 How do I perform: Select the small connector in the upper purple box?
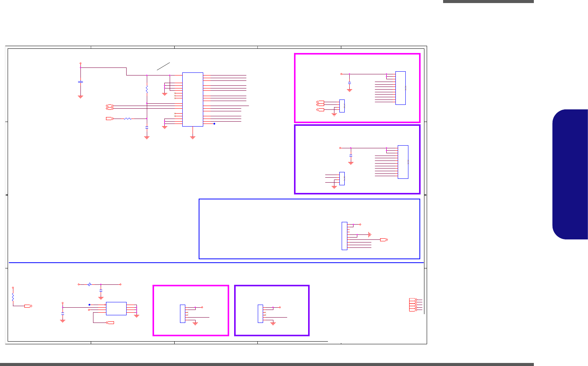coord(342,178)
